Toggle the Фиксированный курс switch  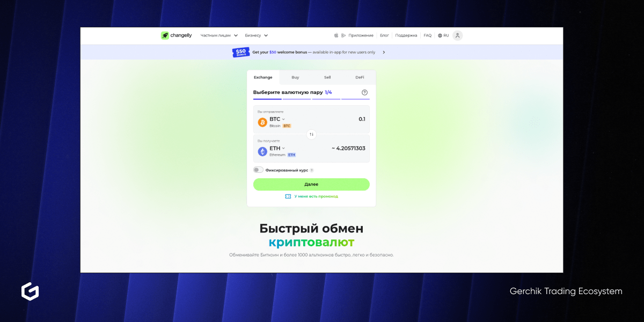click(258, 170)
